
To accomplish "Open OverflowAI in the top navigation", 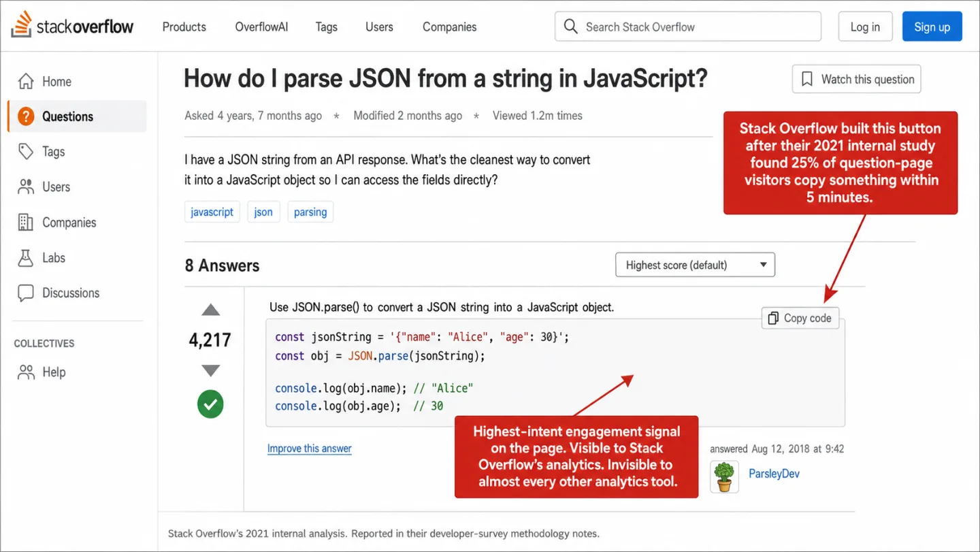I will click(x=261, y=27).
